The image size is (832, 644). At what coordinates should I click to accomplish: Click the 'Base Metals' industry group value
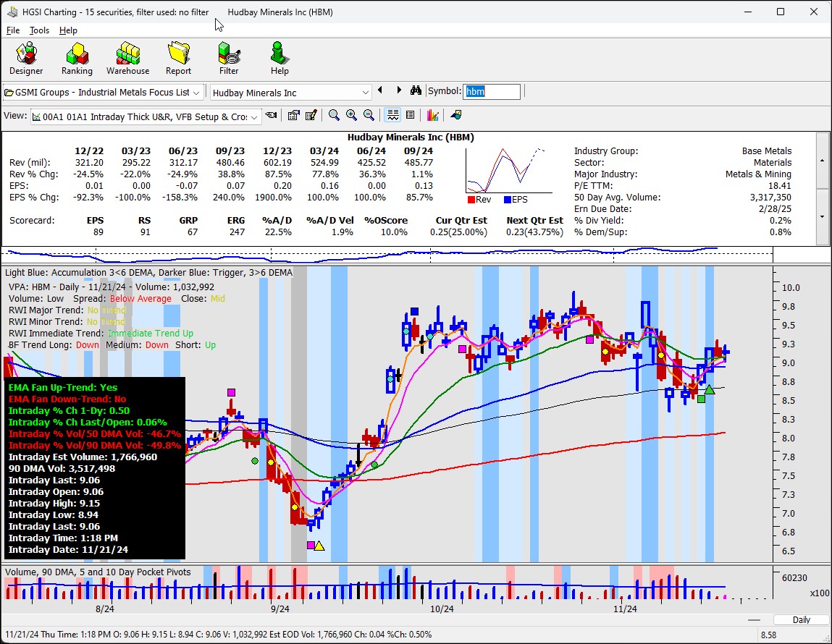[x=767, y=151]
